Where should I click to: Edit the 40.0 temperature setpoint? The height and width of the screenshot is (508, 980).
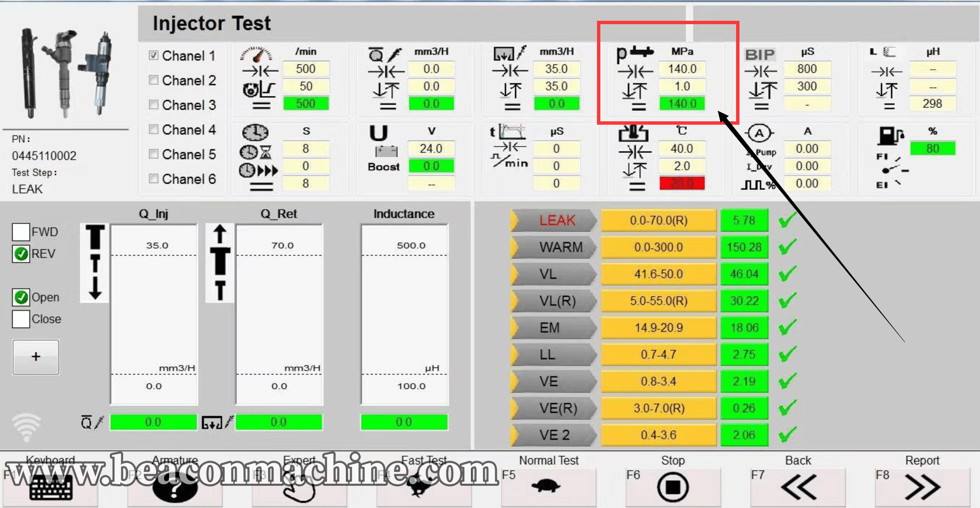[682, 148]
